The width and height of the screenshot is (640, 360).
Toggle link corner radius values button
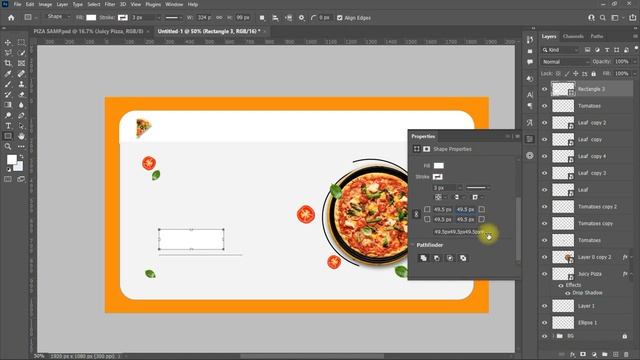416,214
